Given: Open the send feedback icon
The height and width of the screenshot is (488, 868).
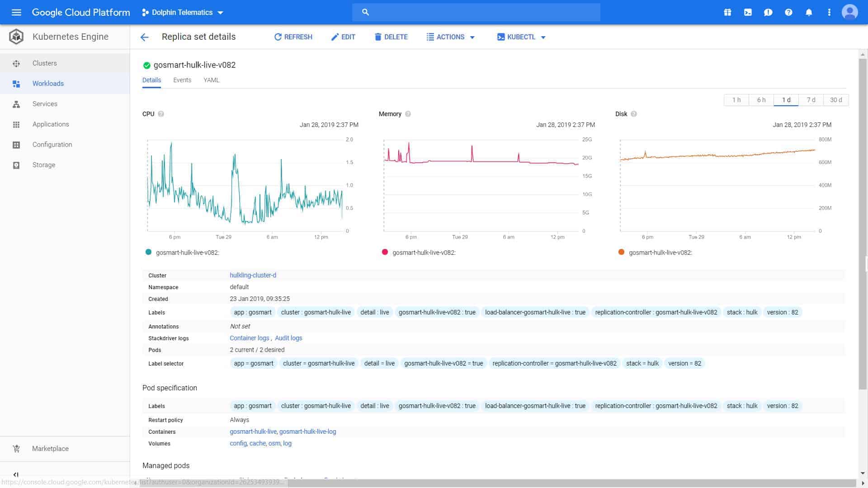Looking at the screenshot, I should point(768,12).
